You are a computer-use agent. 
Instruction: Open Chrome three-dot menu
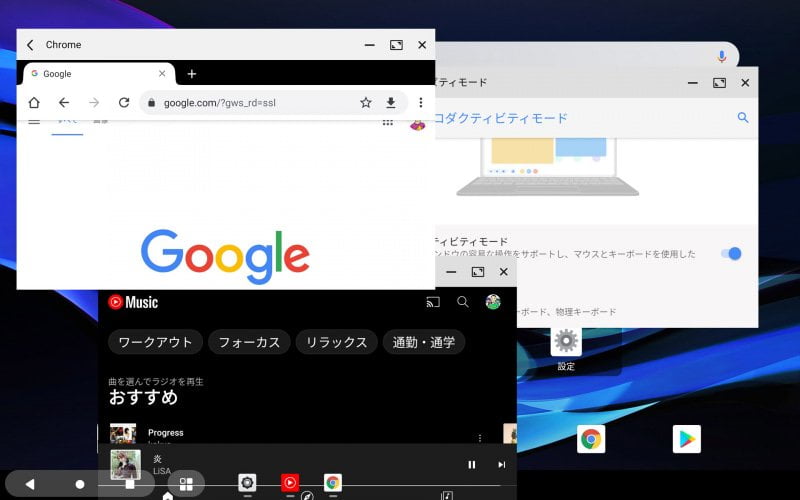421,103
